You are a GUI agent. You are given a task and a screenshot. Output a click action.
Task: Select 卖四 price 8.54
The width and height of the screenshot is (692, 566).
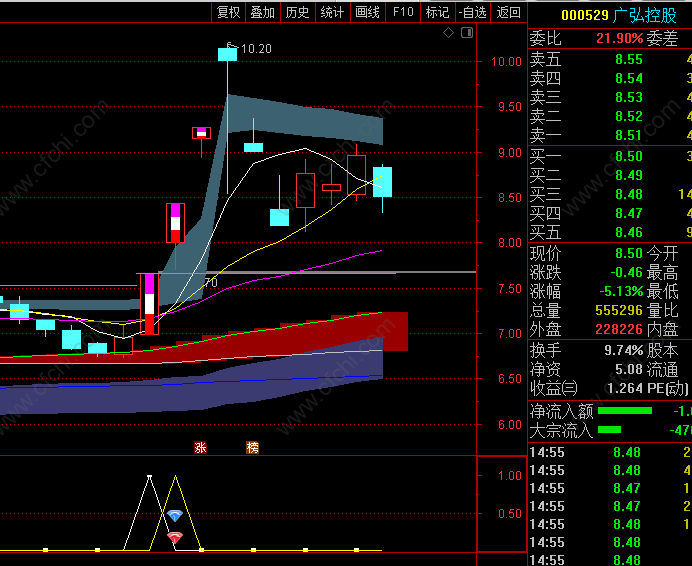click(x=629, y=79)
